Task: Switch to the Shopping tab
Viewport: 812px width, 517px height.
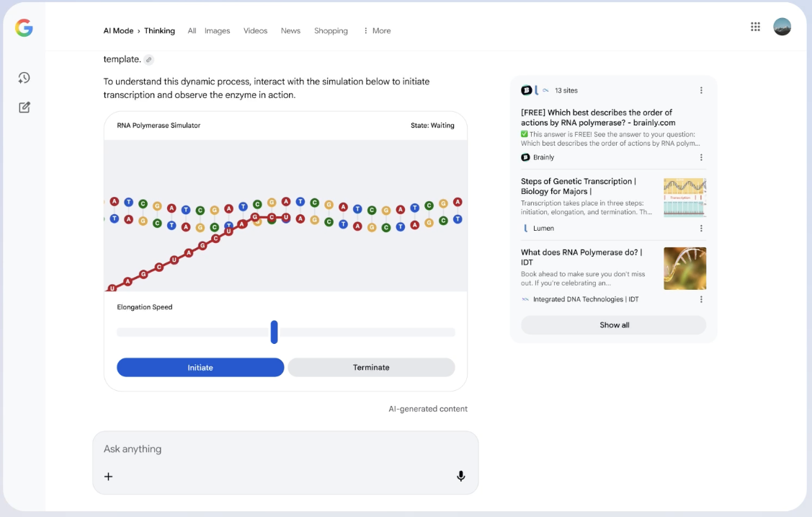Action: coord(331,30)
